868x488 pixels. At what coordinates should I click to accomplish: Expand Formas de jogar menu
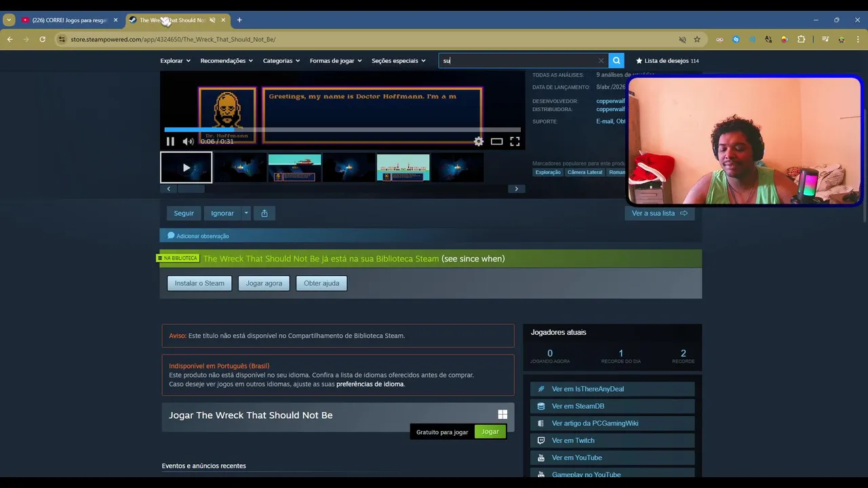[336, 61]
